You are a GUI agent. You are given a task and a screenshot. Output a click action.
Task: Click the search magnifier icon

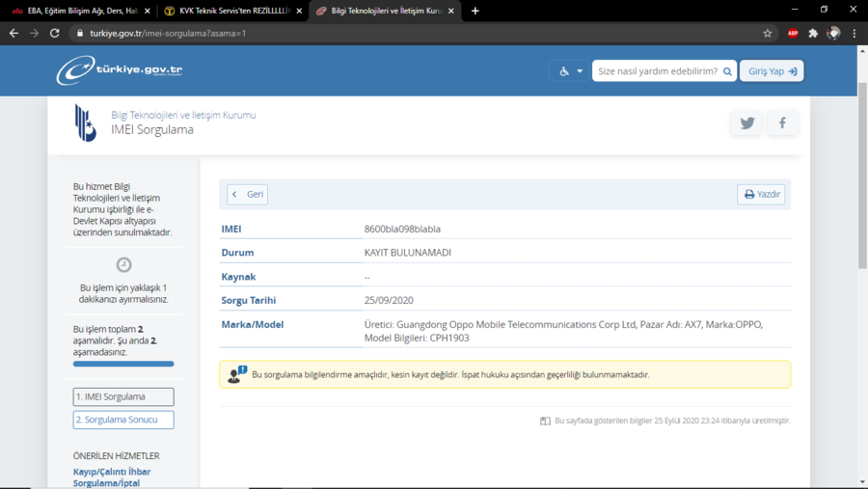click(727, 71)
